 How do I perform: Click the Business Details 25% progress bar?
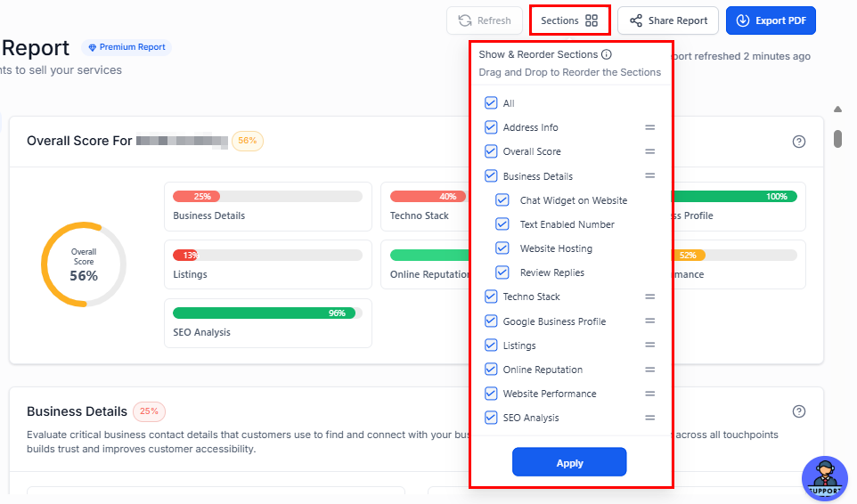267,197
